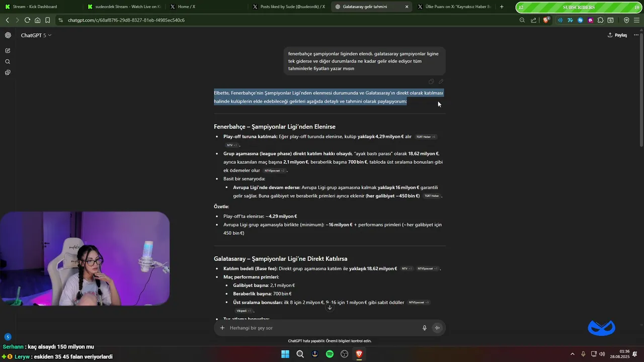644x362 pixels.
Task: Click the 7TV extension icon
Action: pyautogui.click(x=570, y=20)
